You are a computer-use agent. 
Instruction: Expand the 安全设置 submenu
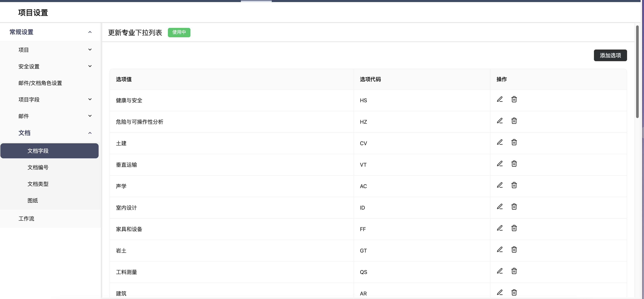point(90,66)
